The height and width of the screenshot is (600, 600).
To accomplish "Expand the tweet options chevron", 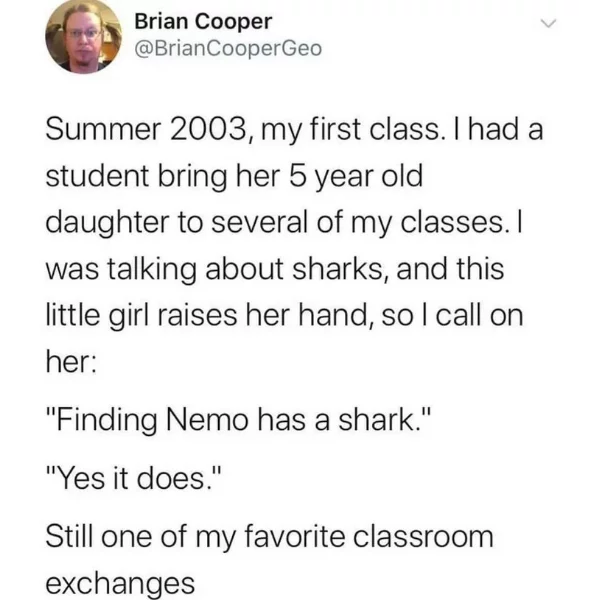I will click(548, 24).
